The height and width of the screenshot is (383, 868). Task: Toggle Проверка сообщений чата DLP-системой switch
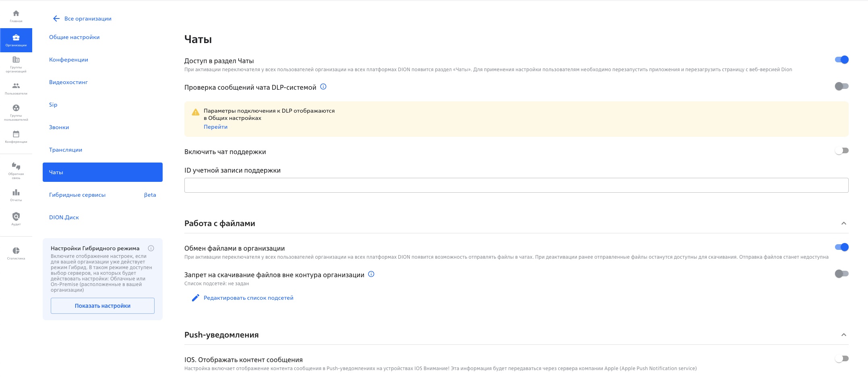(x=841, y=86)
